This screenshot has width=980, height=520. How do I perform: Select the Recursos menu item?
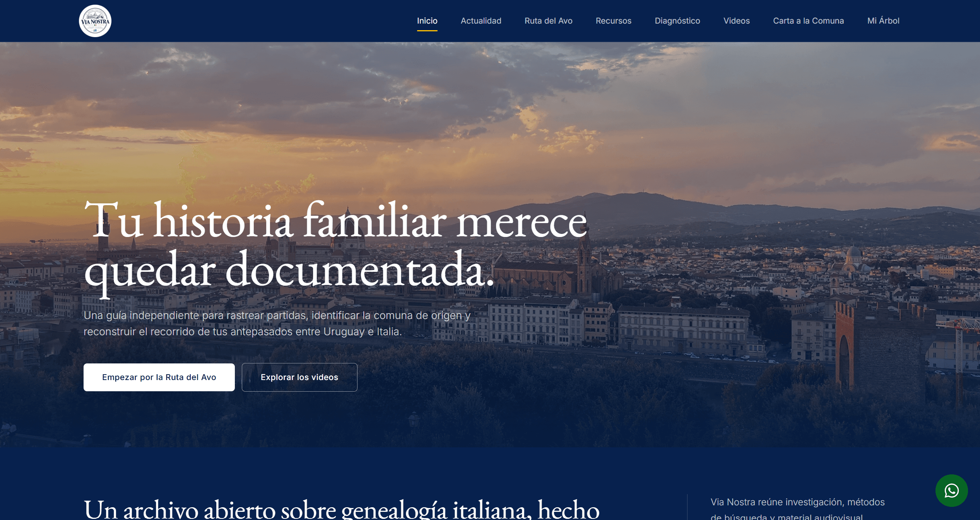(x=613, y=21)
